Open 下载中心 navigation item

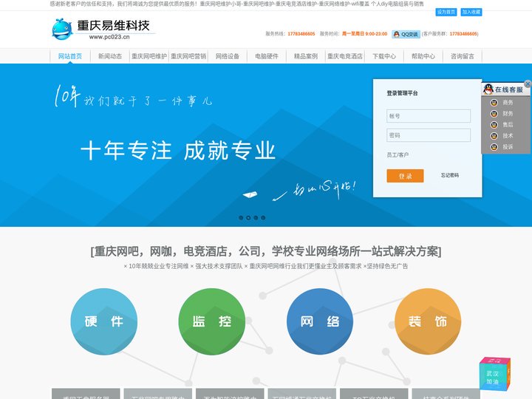point(384,56)
